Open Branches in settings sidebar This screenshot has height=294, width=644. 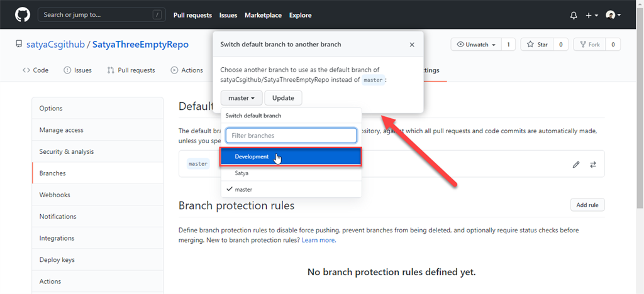coord(97,173)
